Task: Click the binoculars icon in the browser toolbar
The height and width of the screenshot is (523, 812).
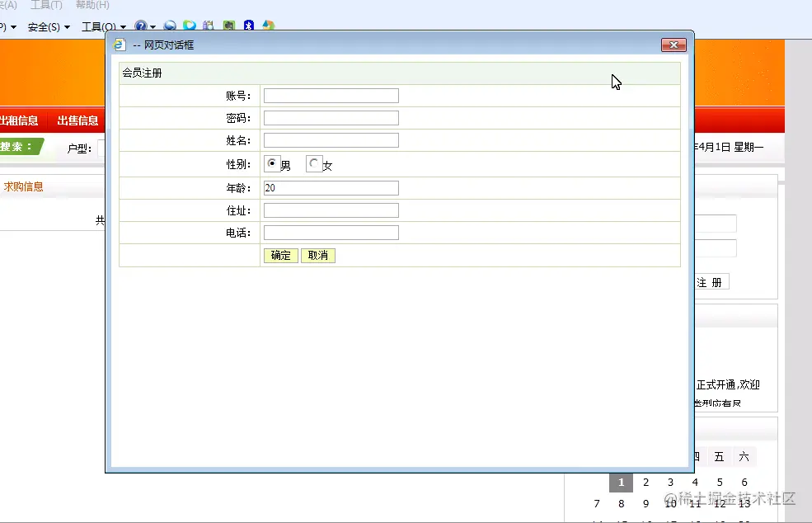Action: pos(207,26)
